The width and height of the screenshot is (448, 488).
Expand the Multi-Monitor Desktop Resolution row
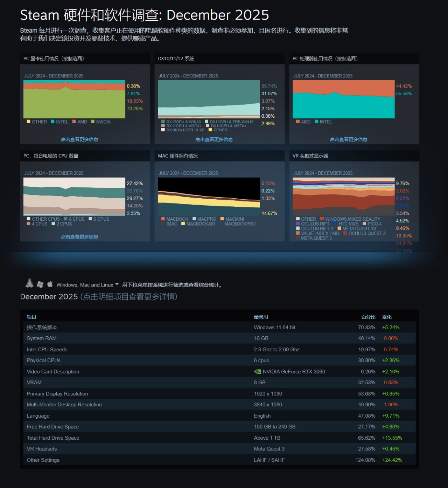tap(219, 405)
